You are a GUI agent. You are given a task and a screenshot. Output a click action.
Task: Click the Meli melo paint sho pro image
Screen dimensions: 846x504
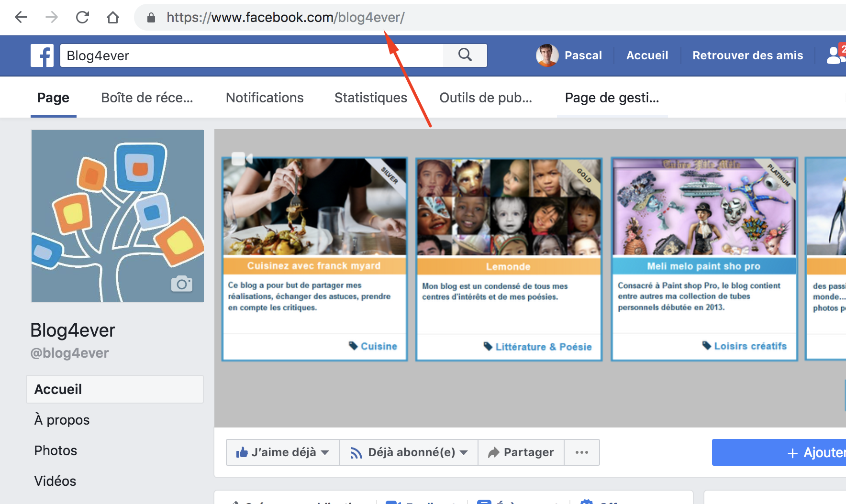(704, 208)
